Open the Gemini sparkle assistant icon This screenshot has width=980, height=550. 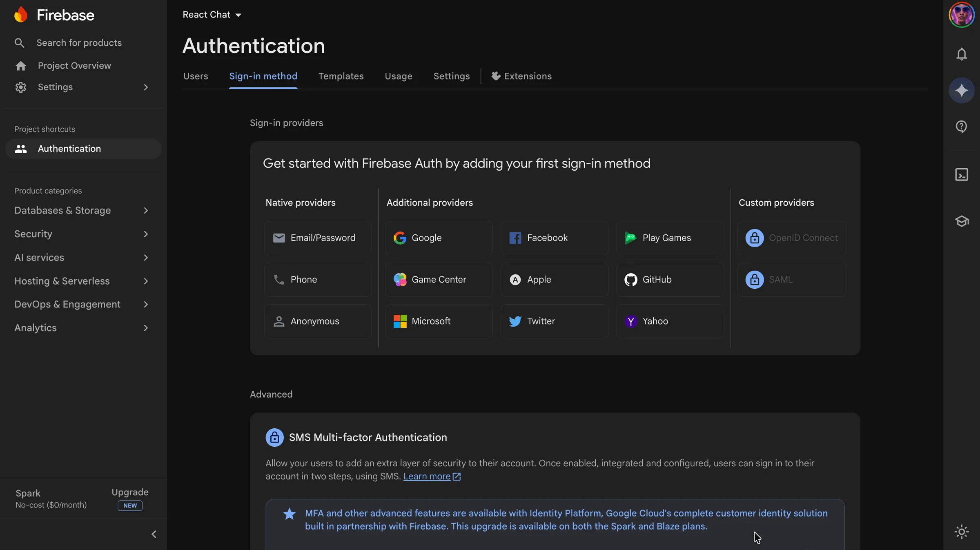point(962,90)
